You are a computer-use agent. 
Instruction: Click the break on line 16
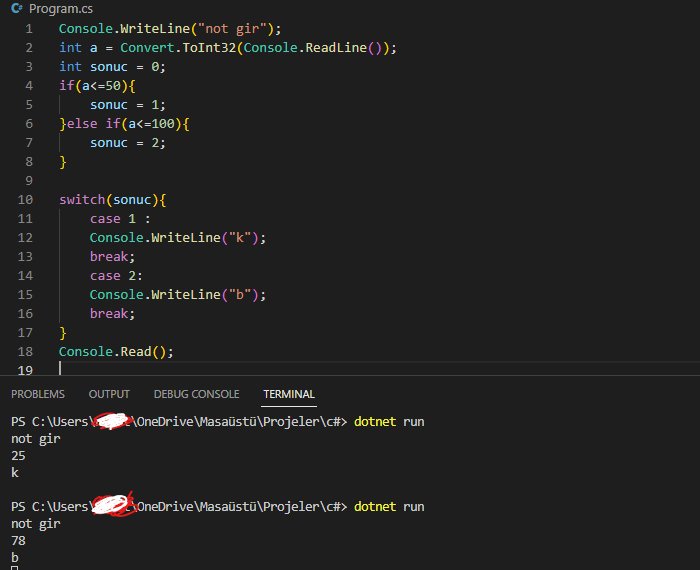[112, 314]
